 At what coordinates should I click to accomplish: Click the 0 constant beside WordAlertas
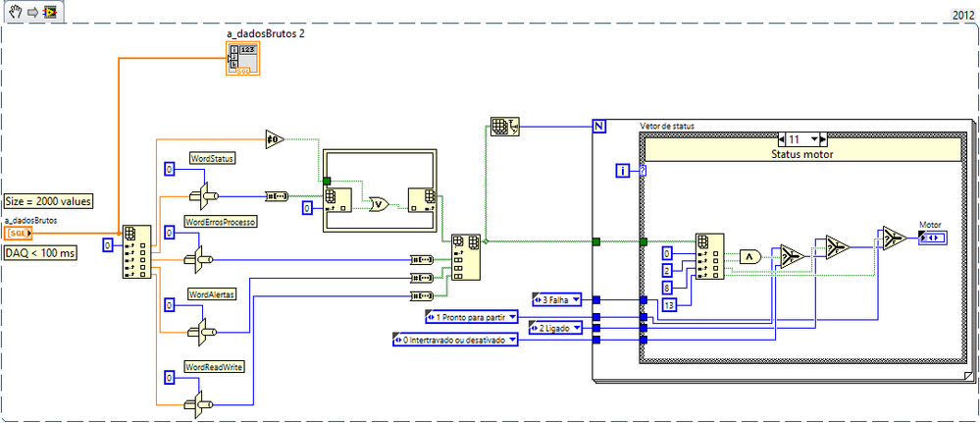click(170, 305)
